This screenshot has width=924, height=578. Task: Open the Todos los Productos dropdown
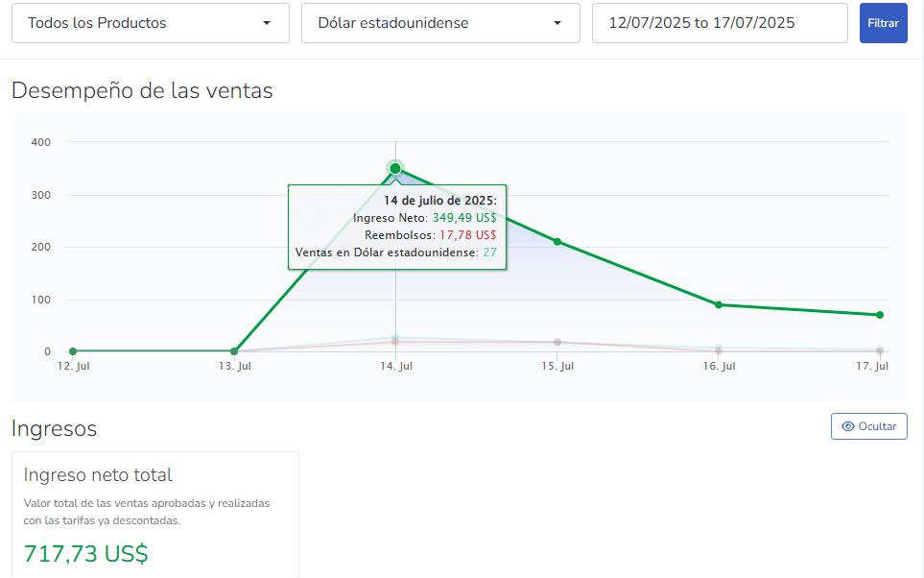pyautogui.click(x=150, y=23)
